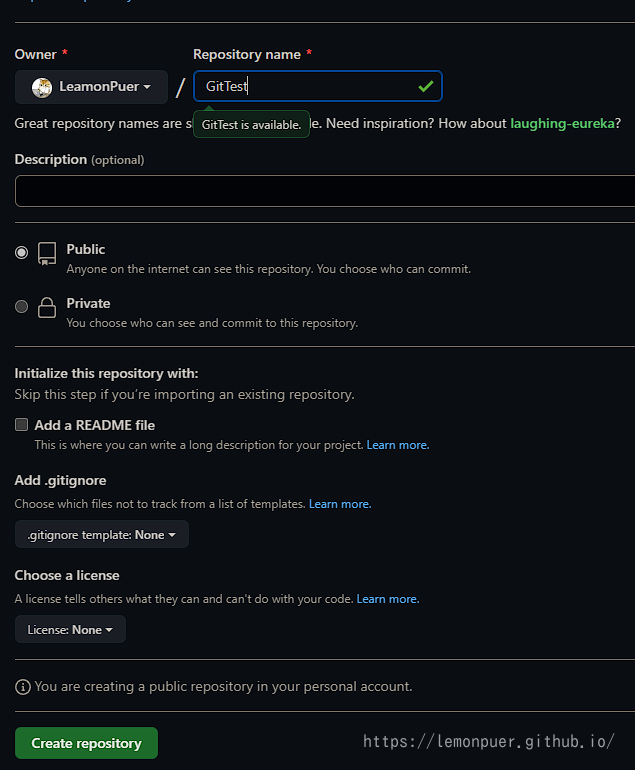
Task: Open Learn more link about .gitignore
Action: tap(340, 504)
